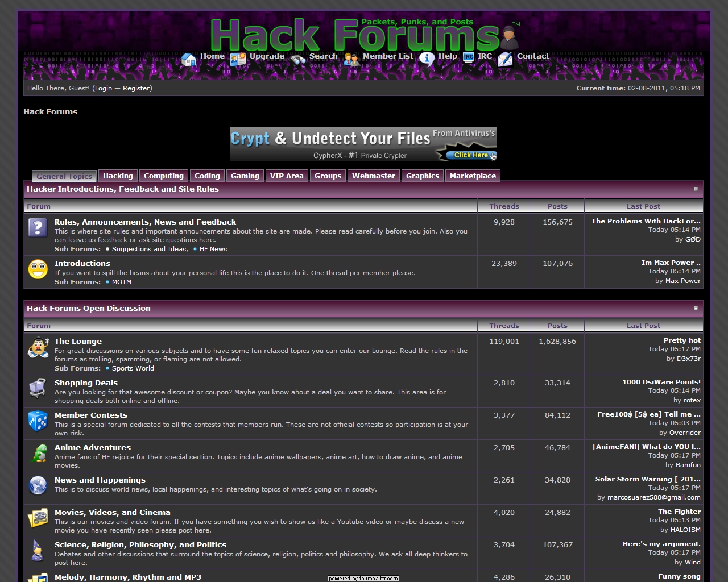Select the General Topics tab
Image resolution: width=728 pixels, height=582 pixels.
tap(64, 176)
